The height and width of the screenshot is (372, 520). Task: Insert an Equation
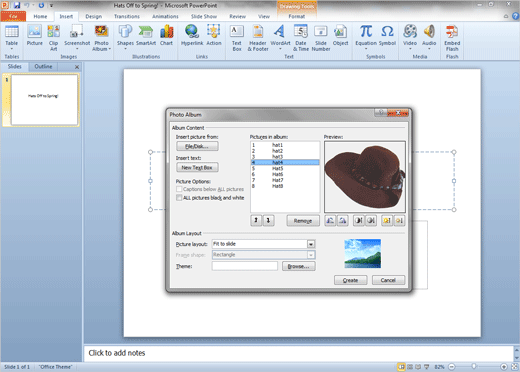point(366,38)
